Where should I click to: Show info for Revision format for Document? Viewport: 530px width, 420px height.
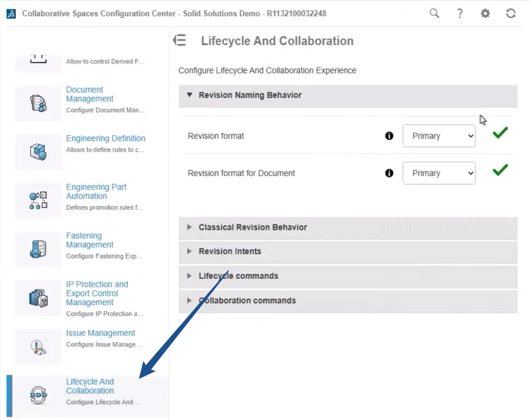pos(389,173)
